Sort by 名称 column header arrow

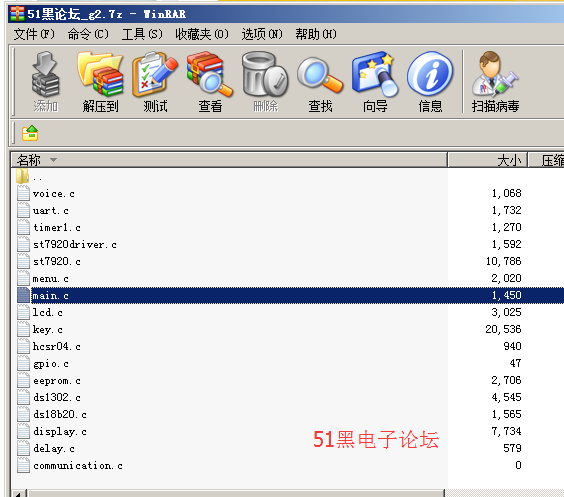click(x=53, y=159)
